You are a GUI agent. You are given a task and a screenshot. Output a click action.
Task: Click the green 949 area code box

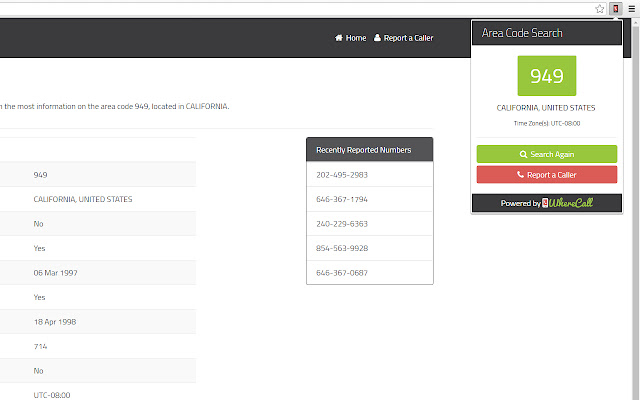(547, 76)
